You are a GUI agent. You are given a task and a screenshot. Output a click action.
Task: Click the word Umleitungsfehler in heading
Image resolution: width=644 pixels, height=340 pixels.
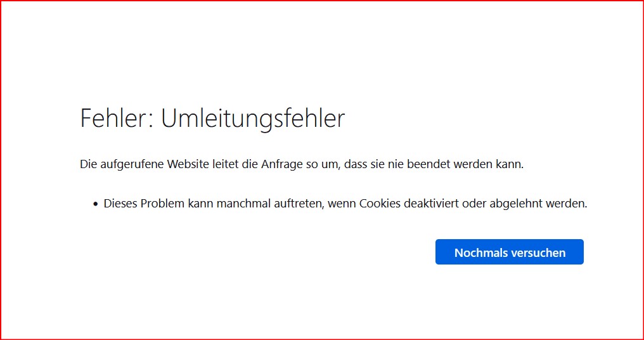253,119
